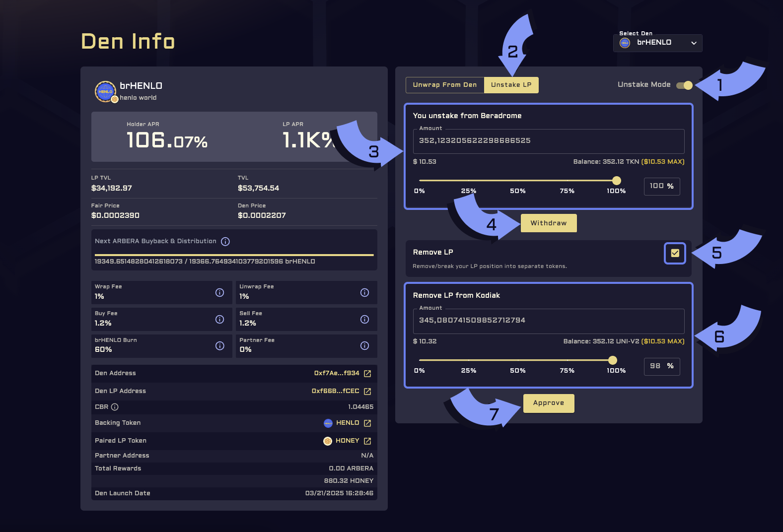Uncheck the Remove LP checkbox
783x532 pixels.
point(675,253)
